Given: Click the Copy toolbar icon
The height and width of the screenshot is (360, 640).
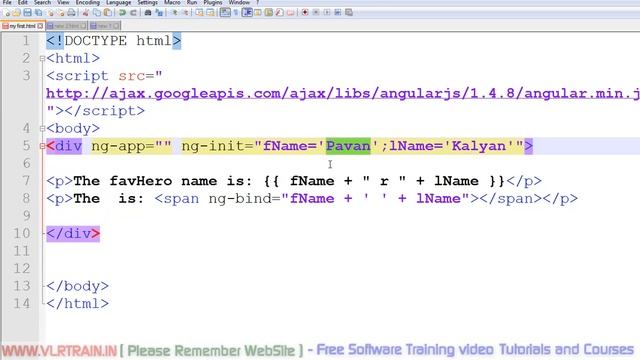Looking at the screenshot, I should tap(98, 13).
